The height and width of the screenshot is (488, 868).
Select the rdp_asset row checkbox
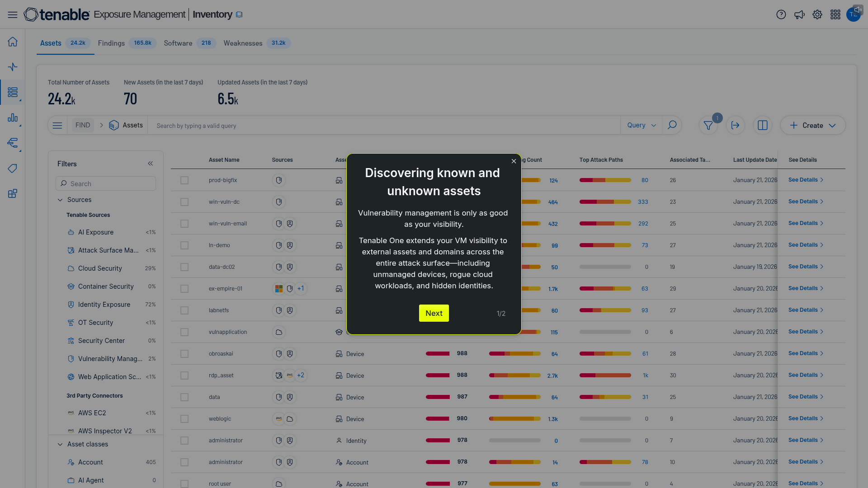[x=184, y=375]
